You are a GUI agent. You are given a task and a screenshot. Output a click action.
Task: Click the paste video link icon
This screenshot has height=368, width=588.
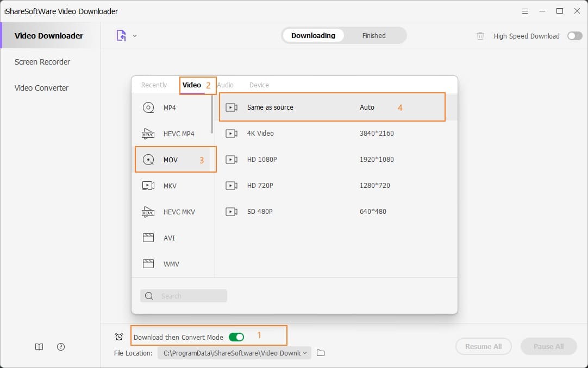click(x=121, y=35)
